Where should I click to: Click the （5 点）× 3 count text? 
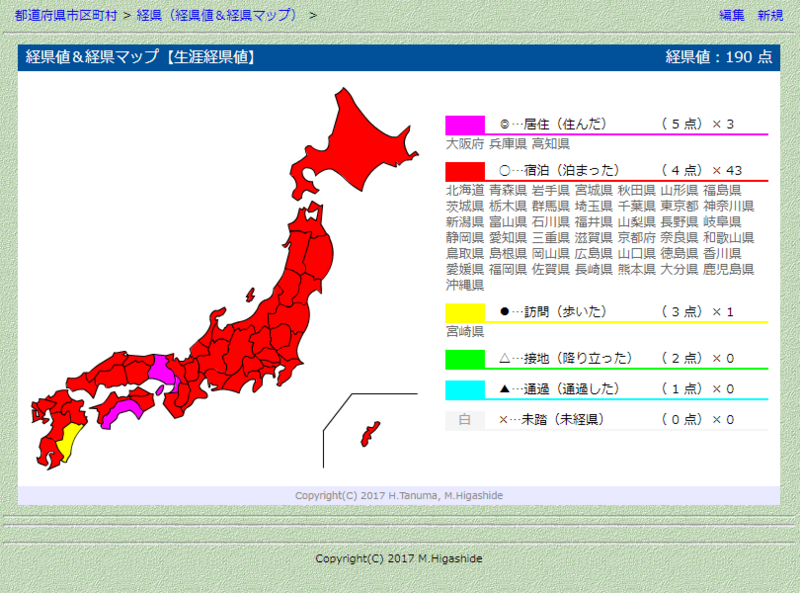(x=697, y=124)
